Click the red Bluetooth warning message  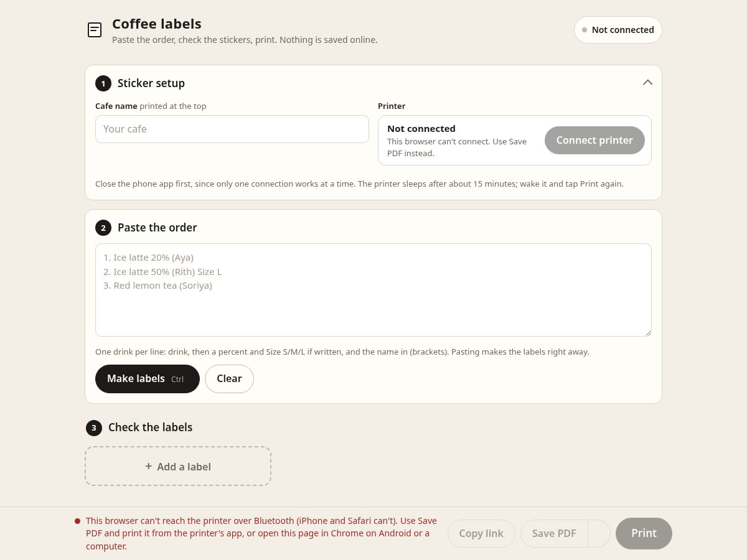(262, 533)
